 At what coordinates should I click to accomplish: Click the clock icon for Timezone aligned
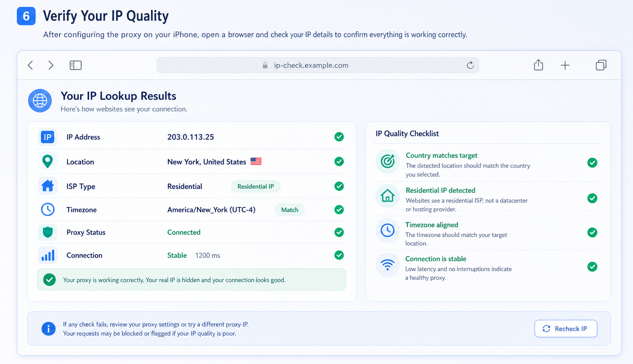(x=388, y=230)
